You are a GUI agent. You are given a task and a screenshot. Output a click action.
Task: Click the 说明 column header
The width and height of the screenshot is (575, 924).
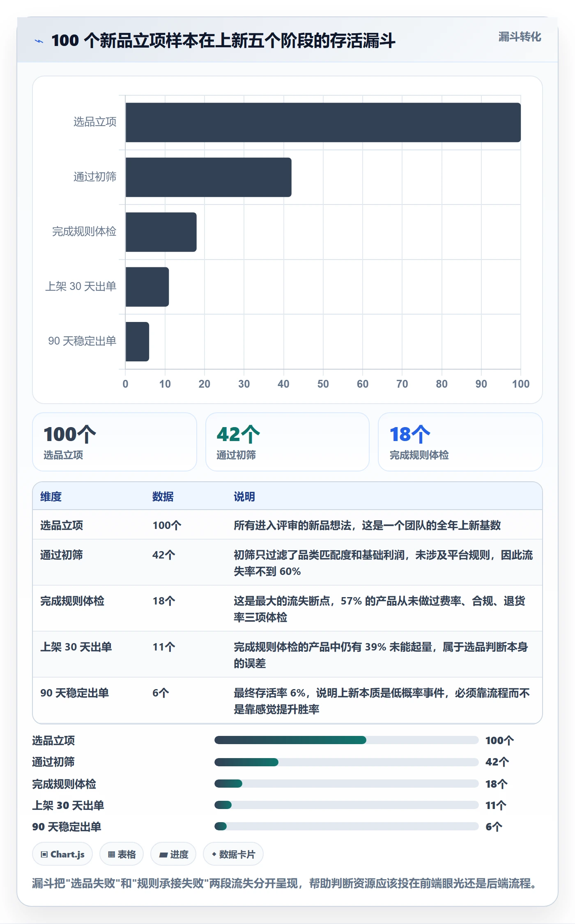[244, 496]
